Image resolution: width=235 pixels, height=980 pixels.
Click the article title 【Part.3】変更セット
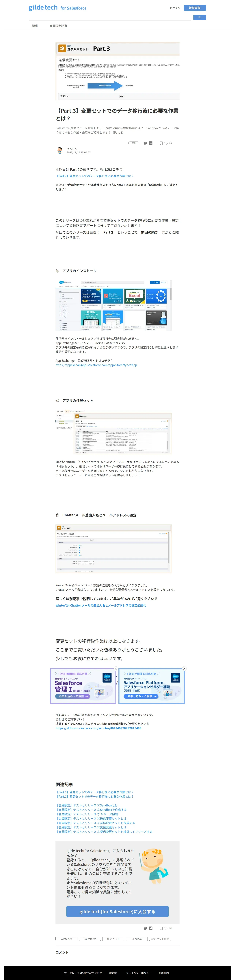[117, 115]
